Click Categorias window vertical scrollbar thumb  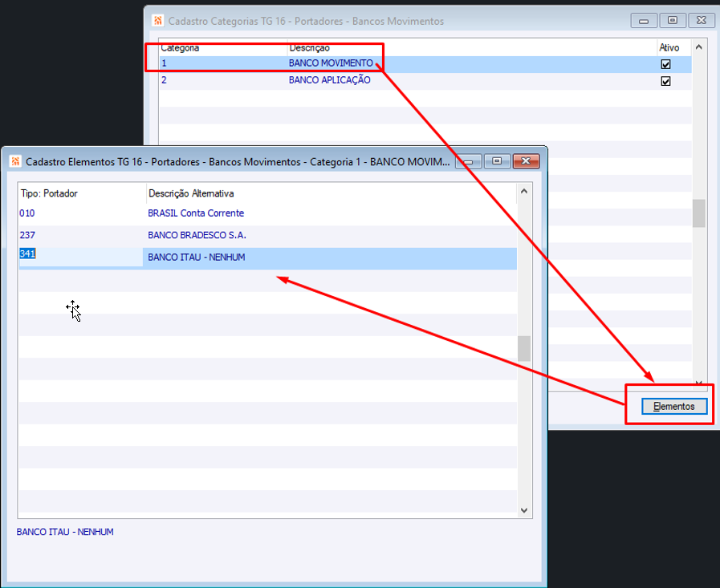[x=698, y=213]
